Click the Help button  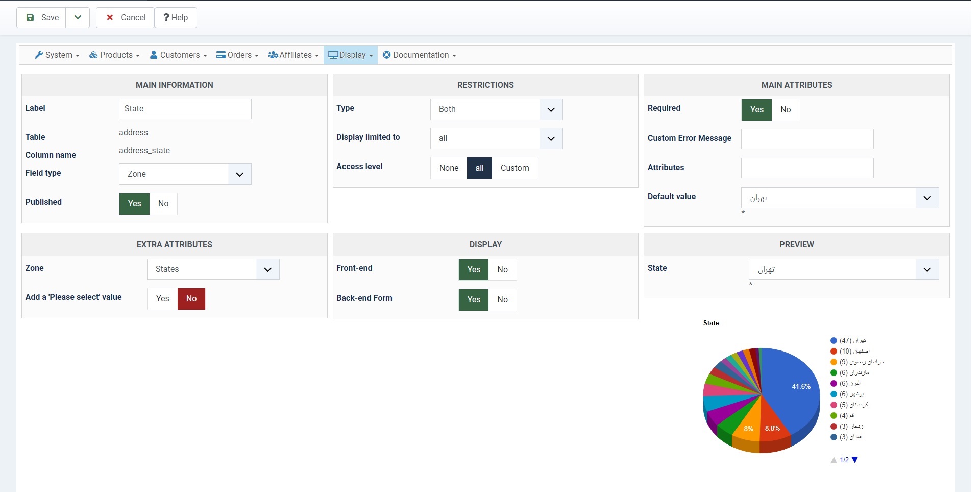(176, 17)
